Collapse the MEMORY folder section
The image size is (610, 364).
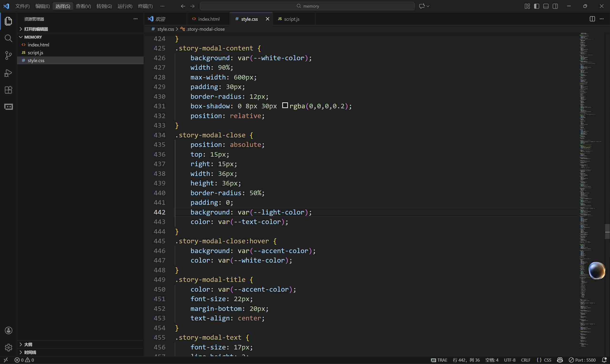33,37
